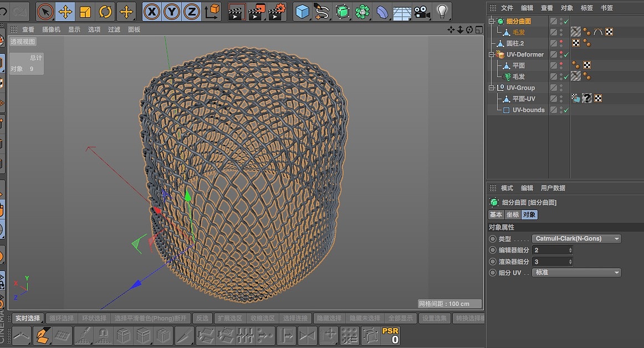Toggle the Z axis lock
Viewport: 644px width, 348px height.
point(191,12)
